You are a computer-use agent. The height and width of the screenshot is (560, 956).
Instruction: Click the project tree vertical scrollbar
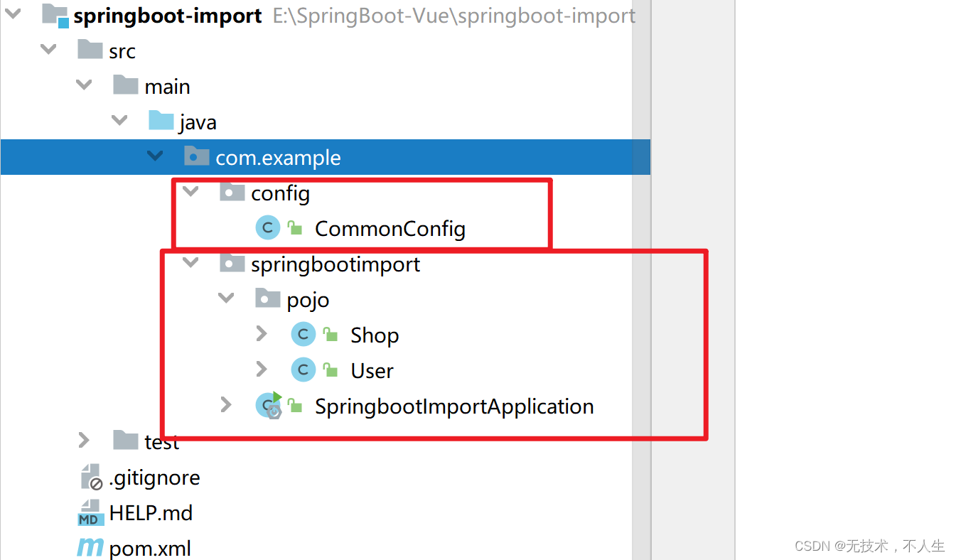pyautogui.click(x=641, y=280)
